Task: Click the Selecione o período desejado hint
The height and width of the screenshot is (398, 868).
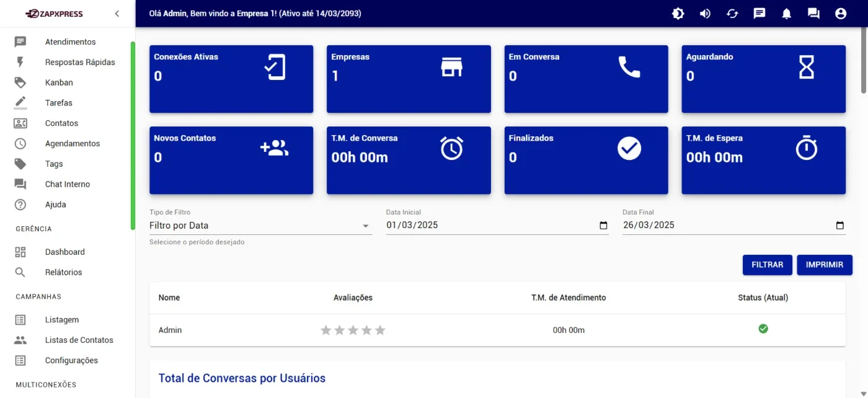Action: [197, 242]
